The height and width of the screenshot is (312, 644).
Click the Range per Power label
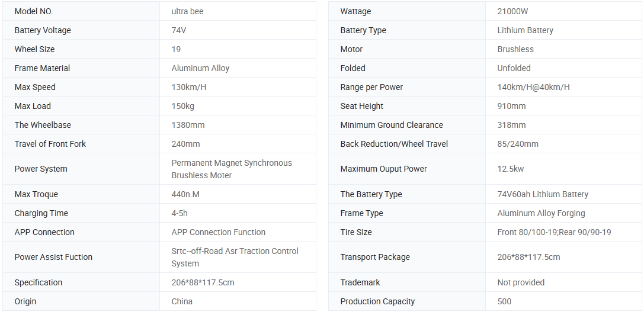coord(371,87)
